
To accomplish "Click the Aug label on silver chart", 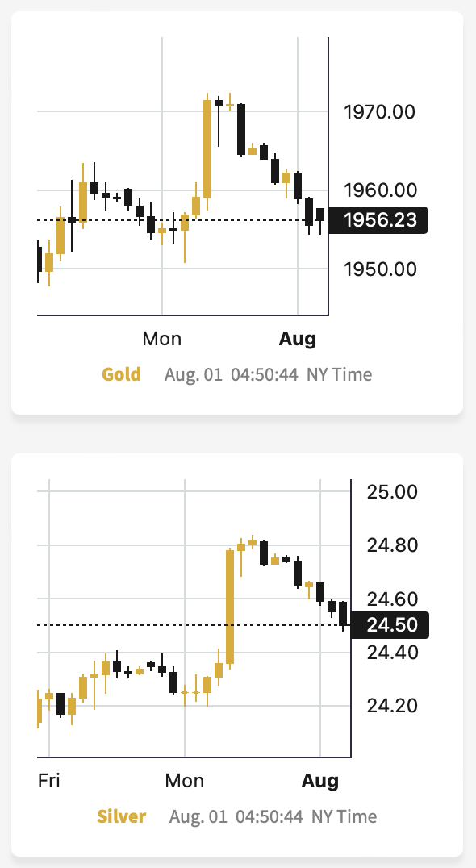I will coord(320,781).
